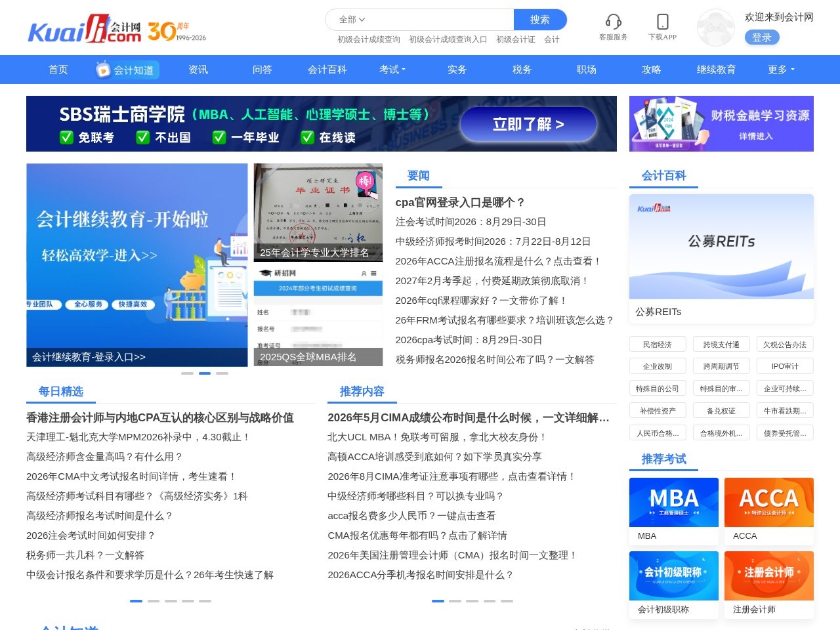Viewport: 840px width, 630px height.
Task: Open the MBA 工商管理硕士 card
Action: pyautogui.click(x=673, y=502)
